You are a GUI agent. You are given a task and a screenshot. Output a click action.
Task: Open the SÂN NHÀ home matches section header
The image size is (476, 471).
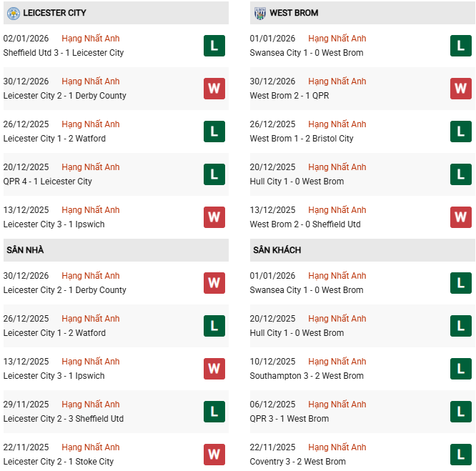point(25,250)
